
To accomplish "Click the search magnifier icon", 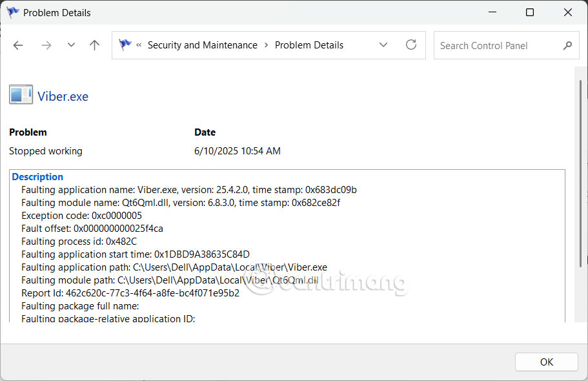I will pos(567,45).
